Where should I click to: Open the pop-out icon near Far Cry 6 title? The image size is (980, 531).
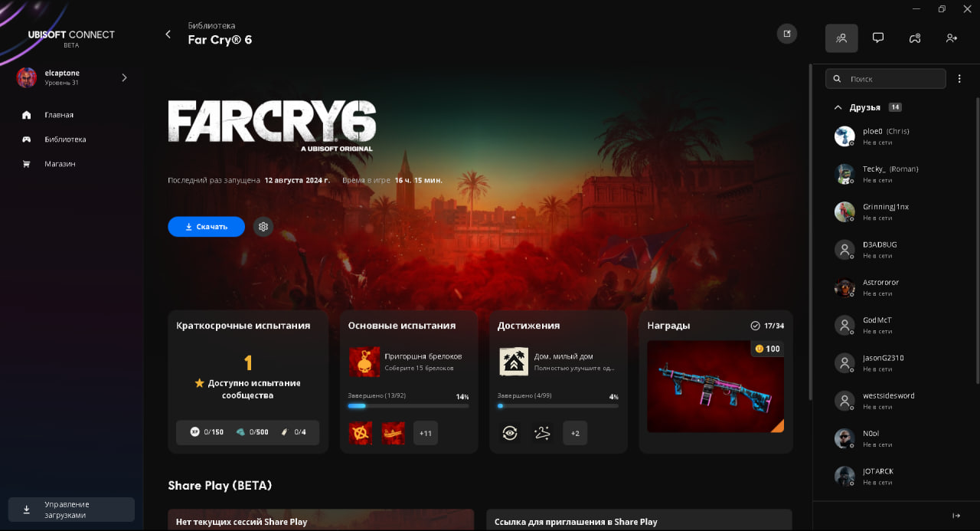787,34
